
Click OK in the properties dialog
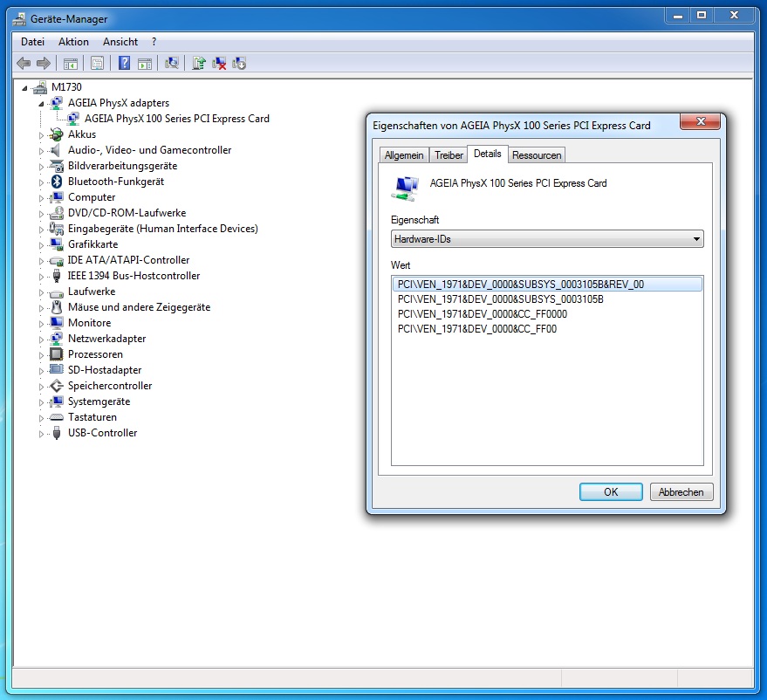(x=611, y=492)
